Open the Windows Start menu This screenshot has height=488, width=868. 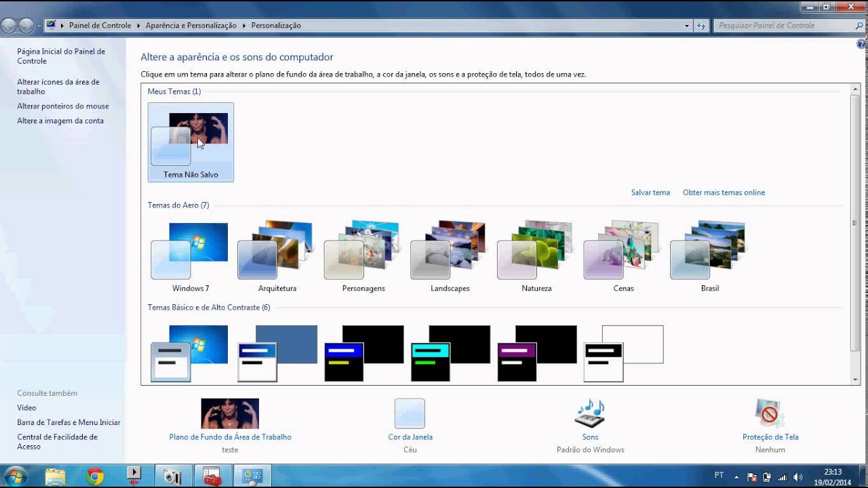tap(15, 476)
